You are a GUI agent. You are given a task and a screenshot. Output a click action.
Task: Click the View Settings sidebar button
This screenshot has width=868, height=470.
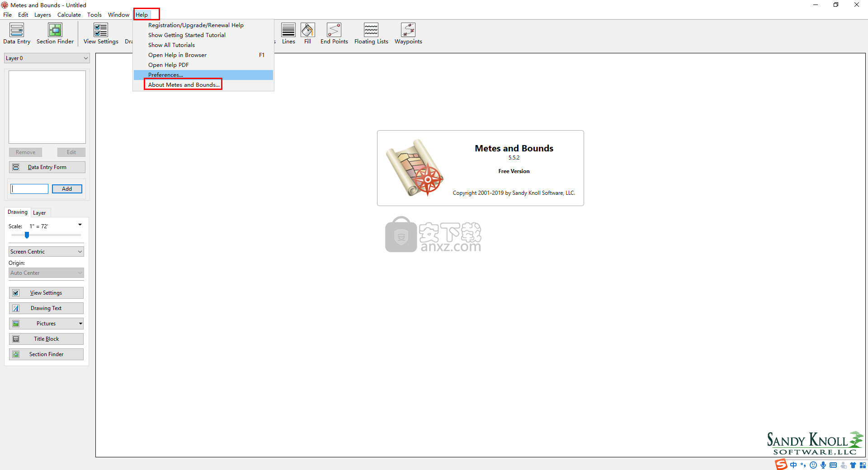(46, 293)
